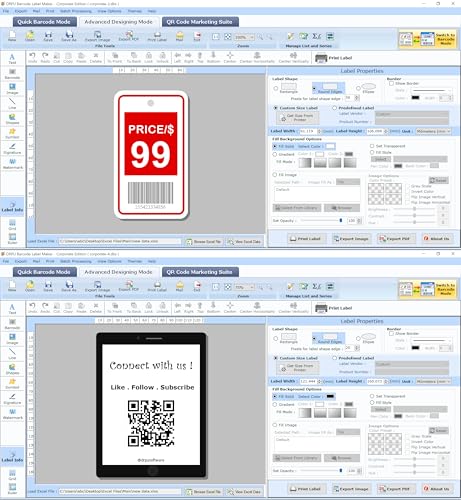Screen dimensions: 461x500
Task: Click About Us button in bottom window
Action: tap(437, 489)
